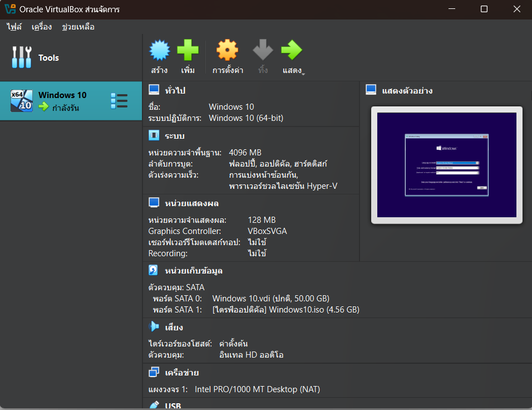532x410 pixels.
Task: Click the Tools label in sidebar
Action: (48, 58)
